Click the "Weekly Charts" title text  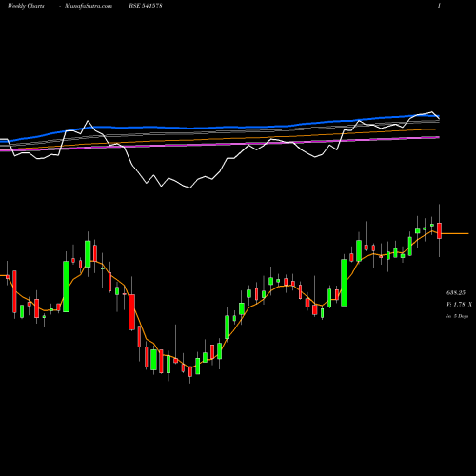[26, 6]
